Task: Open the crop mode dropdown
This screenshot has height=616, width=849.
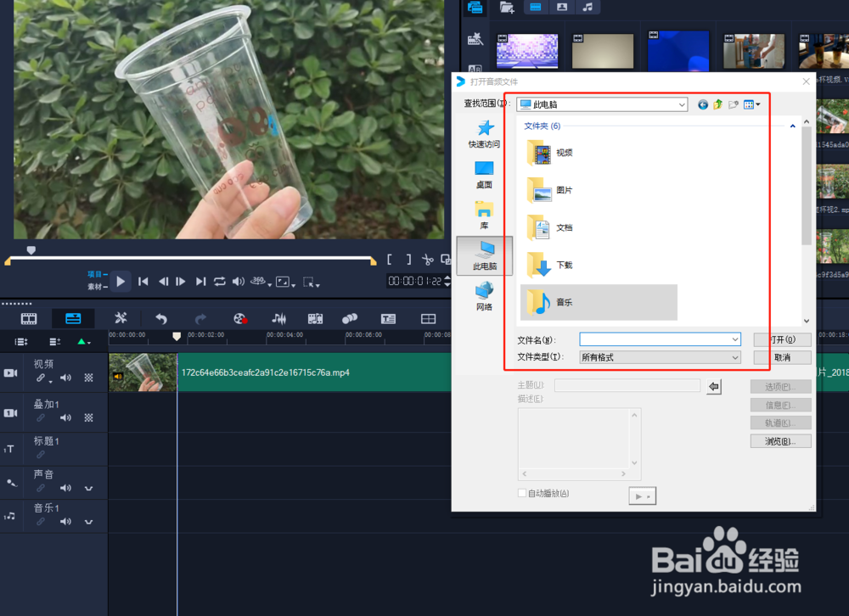Action: click(x=311, y=282)
